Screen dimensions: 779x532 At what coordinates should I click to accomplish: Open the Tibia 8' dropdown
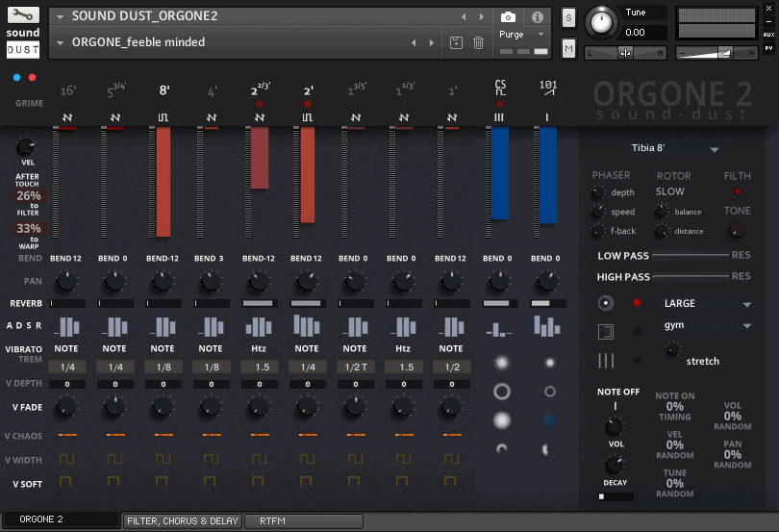(675, 149)
